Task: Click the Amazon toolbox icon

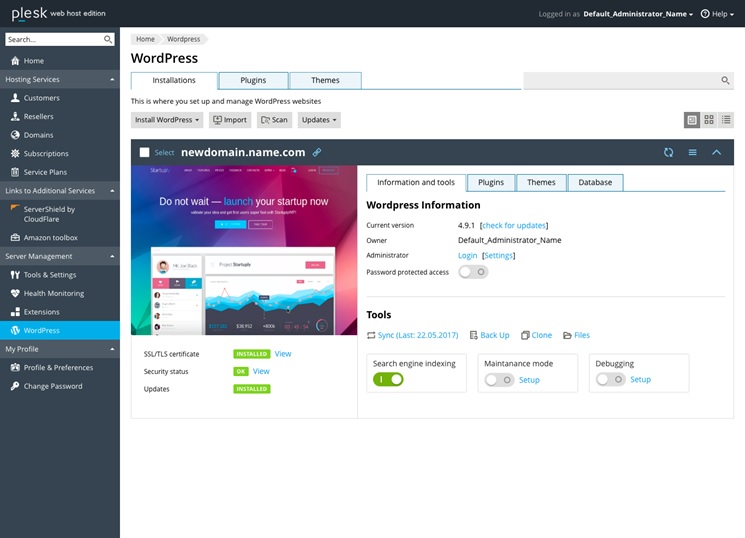Action: coord(15,238)
